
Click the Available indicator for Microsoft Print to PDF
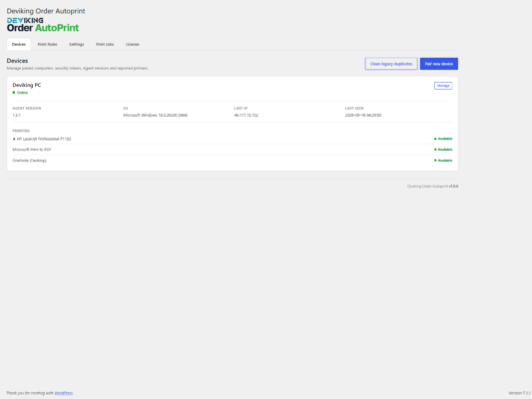443,150
